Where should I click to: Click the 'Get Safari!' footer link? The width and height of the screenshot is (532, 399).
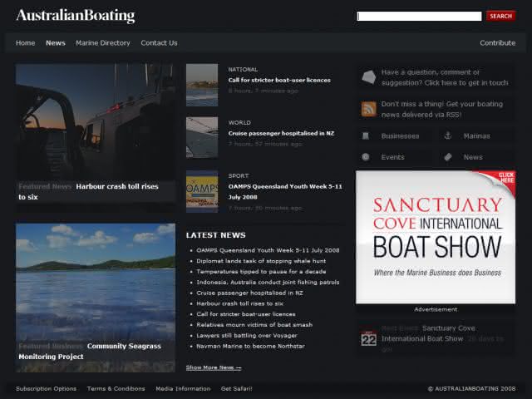pyautogui.click(x=236, y=389)
